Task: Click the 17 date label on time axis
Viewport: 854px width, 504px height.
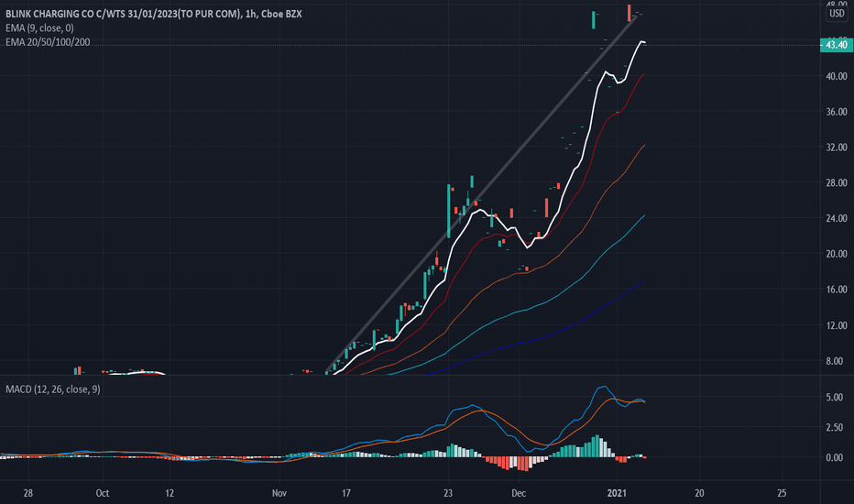Action: pos(345,493)
